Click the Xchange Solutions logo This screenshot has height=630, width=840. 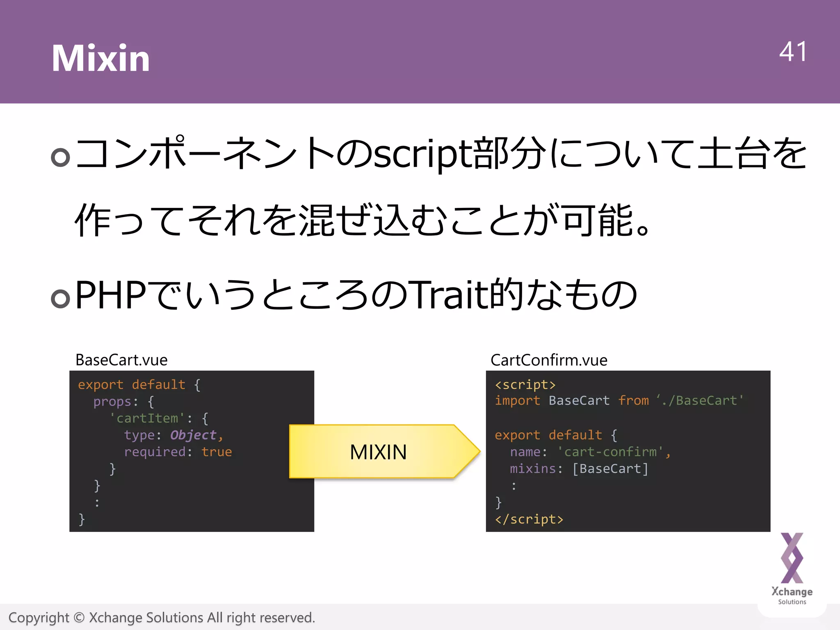tap(792, 569)
